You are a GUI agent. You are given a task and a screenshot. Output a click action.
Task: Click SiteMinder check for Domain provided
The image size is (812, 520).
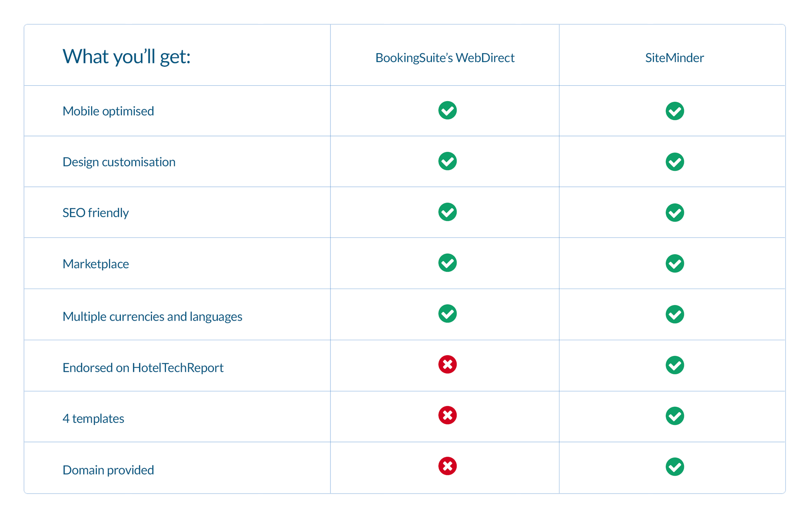(675, 467)
